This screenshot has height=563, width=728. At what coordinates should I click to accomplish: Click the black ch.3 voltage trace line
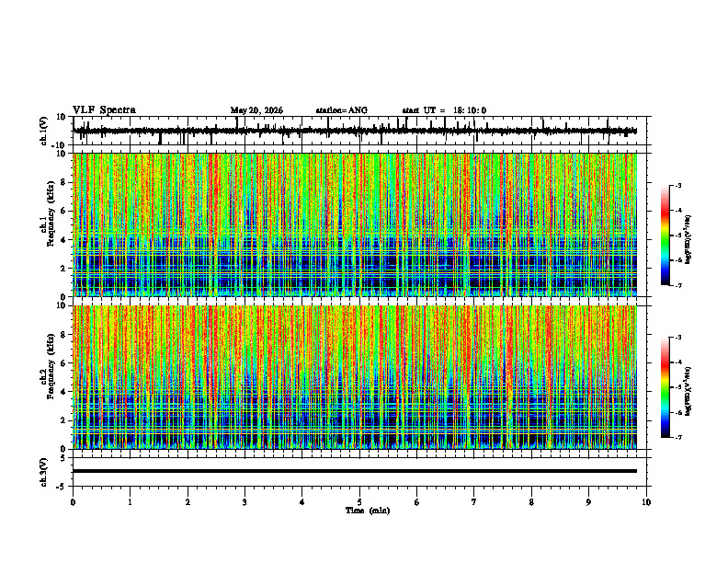pyautogui.click(x=355, y=471)
